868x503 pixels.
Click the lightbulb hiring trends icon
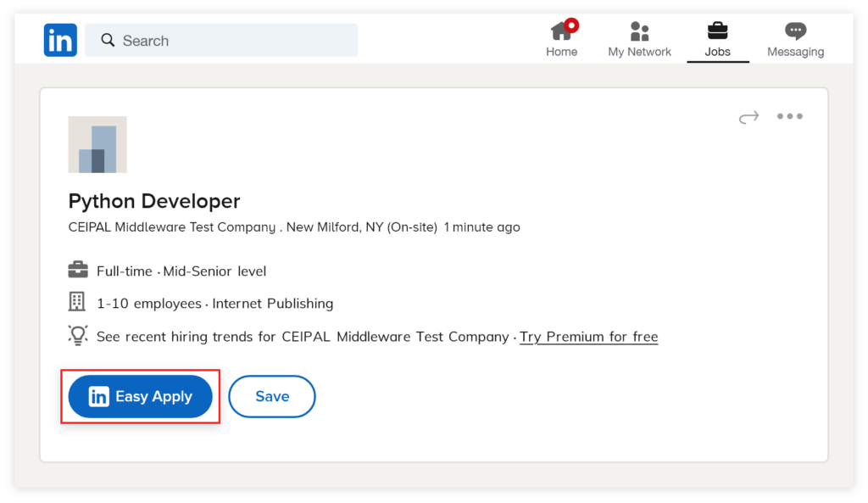78,335
